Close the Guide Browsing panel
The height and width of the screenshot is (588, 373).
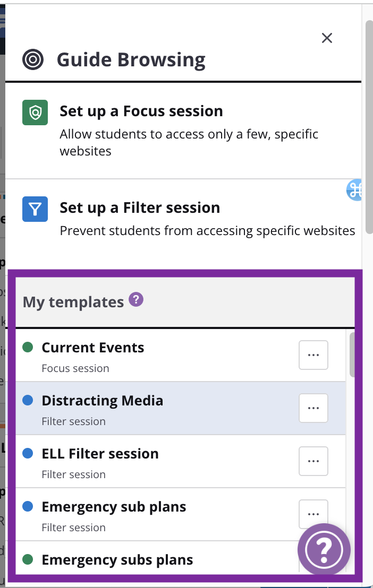(327, 38)
